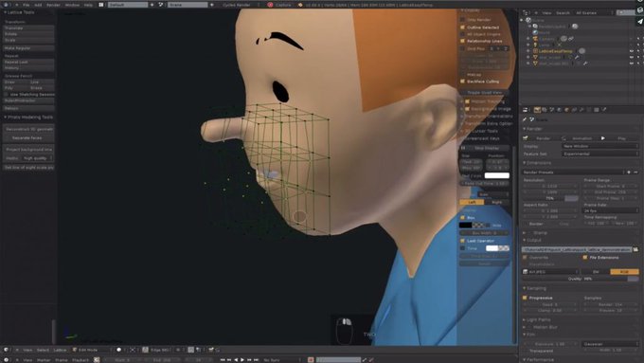Select the World properties tab icon
This screenshot has height=363, width=644.
click(x=560, y=110)
